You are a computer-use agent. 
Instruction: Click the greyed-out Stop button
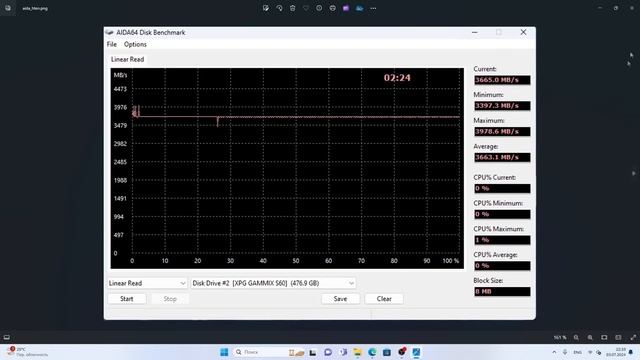[170, 299]
